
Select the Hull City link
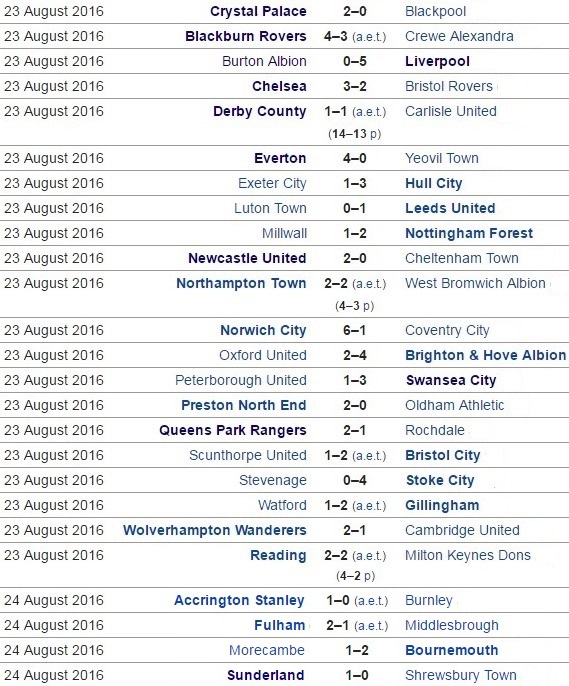pos(433,183)
